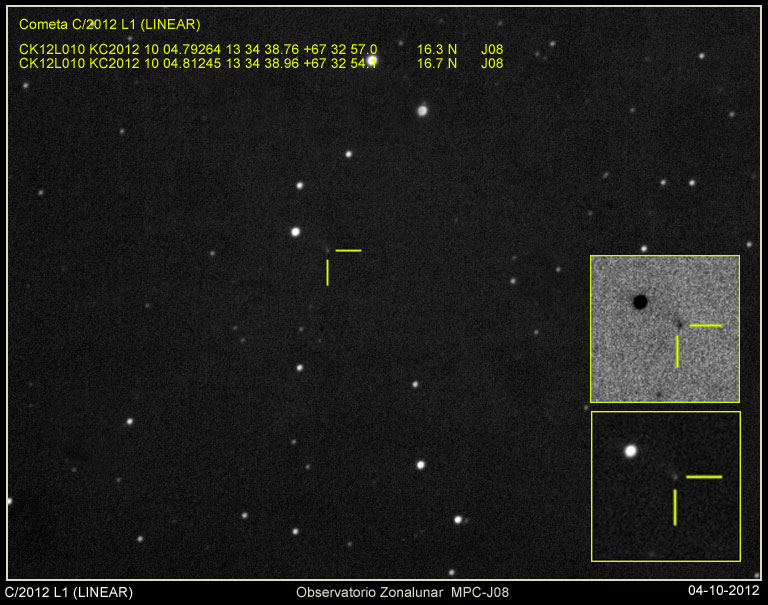
Task: Click the yellow horizontal marker in the inverted inset
Action: 705,325
